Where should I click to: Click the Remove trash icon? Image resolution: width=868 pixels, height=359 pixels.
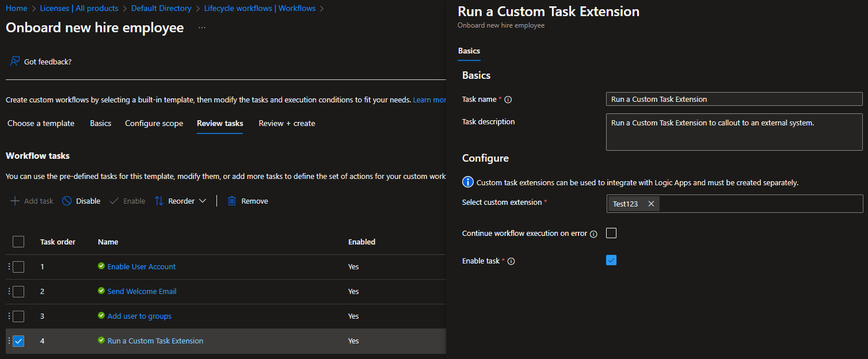(x=232, y=201)
